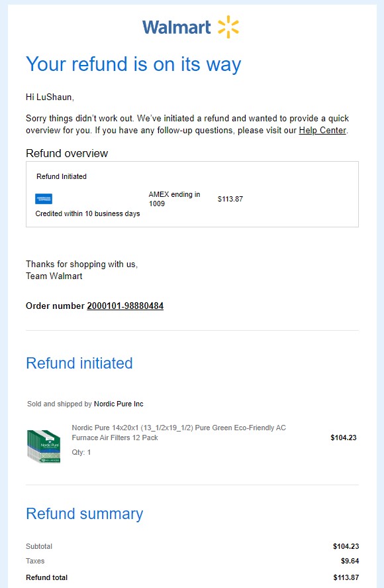Click the Taxes amount $9.64
The height and width of the screenshot is (588, 384).
(x=350, y=561)
